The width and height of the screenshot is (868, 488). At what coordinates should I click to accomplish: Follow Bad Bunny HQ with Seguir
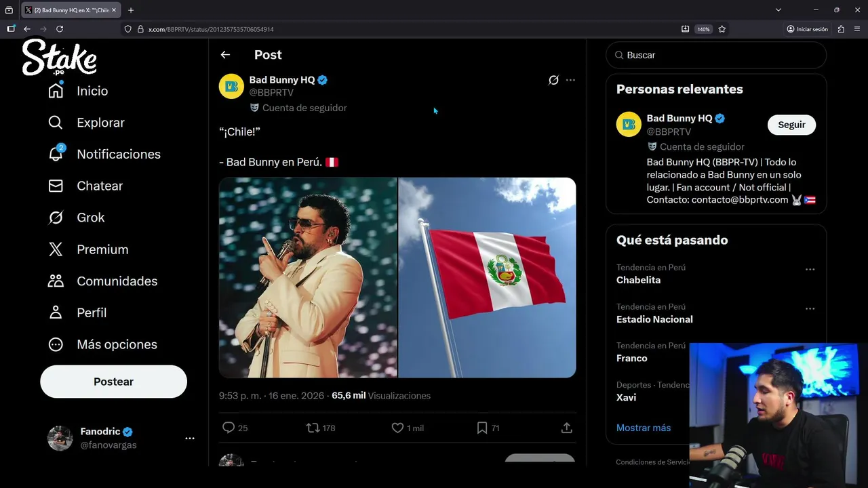[x=791, y=125]
